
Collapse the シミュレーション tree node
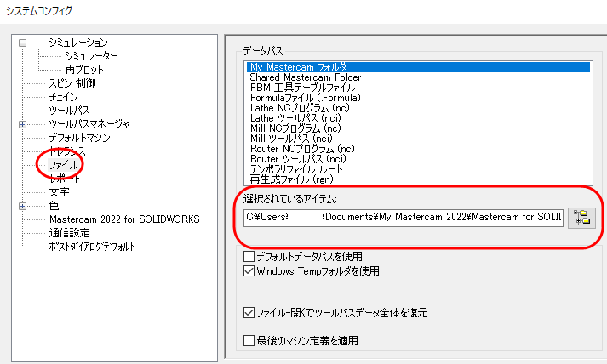pos(22,43)
